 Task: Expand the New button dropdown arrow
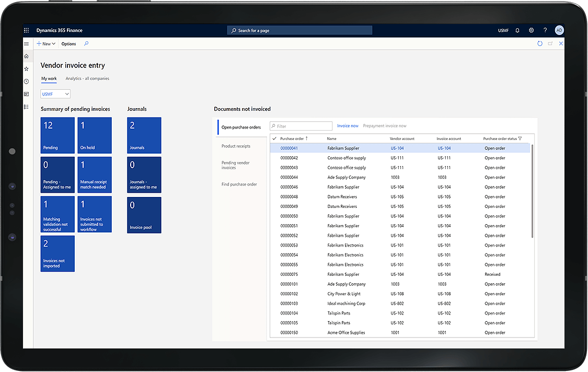pyautogui.click(x=53, y=44)
